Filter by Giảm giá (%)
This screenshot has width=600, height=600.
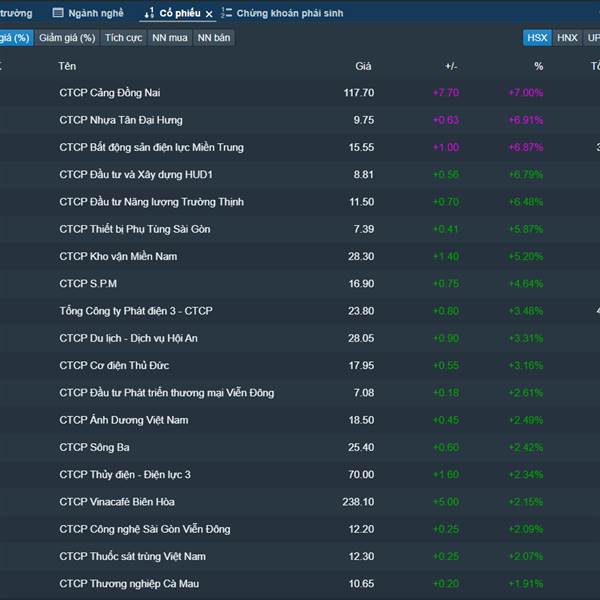pyautogui.click(x=67, y=38)
